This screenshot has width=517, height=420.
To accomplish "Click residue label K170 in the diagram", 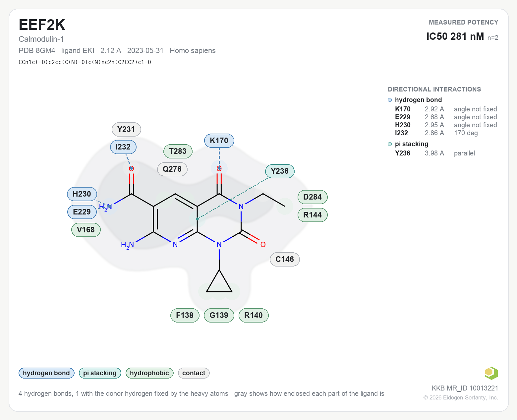I will 219,141.
